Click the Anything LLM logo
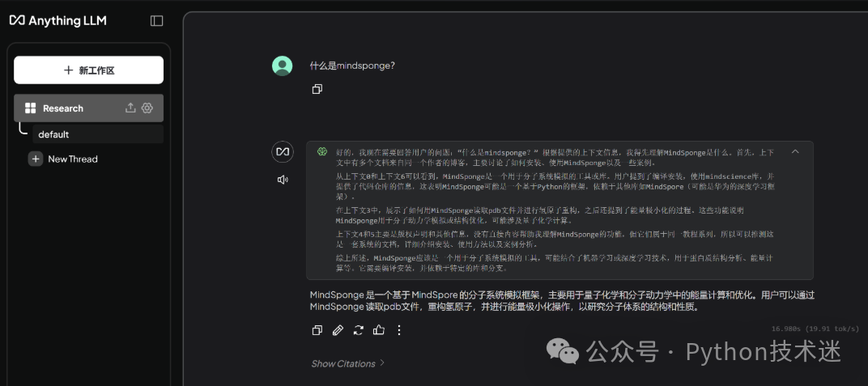 click(x=57, y=20)
